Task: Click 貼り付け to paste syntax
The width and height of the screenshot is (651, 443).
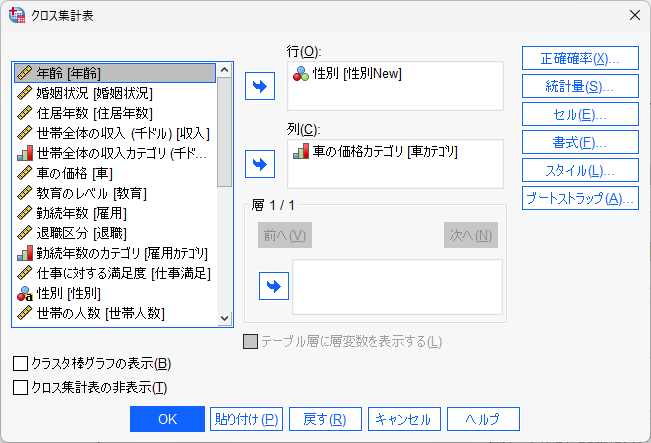Action: [x=245, y=419]
